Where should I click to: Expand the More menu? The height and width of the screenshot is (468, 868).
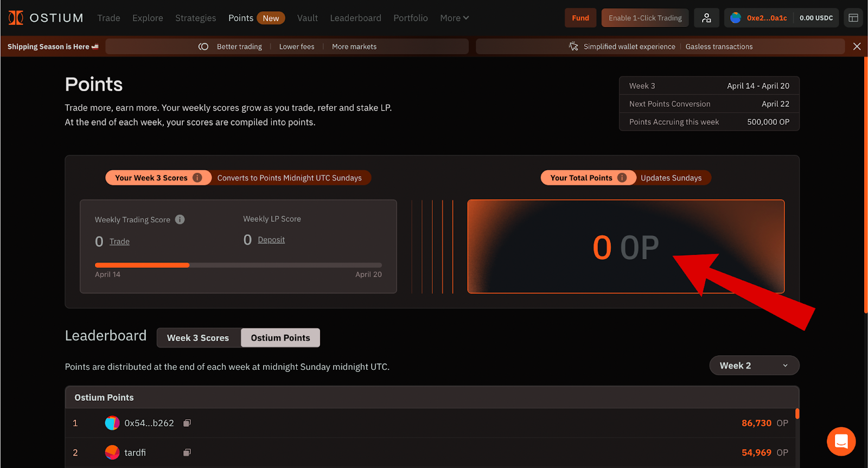click(455, 18)
